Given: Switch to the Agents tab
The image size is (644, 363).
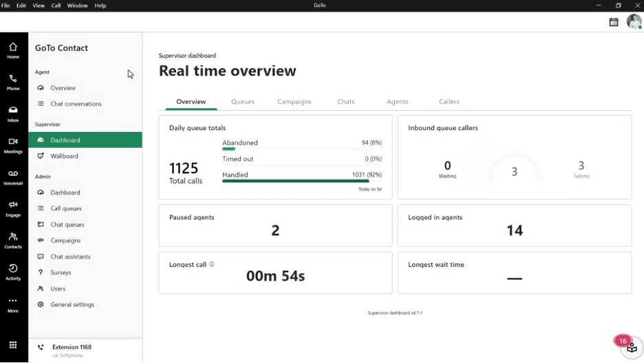Looking at the screenshot, I should pyautogui.click(x=397, y=102).
